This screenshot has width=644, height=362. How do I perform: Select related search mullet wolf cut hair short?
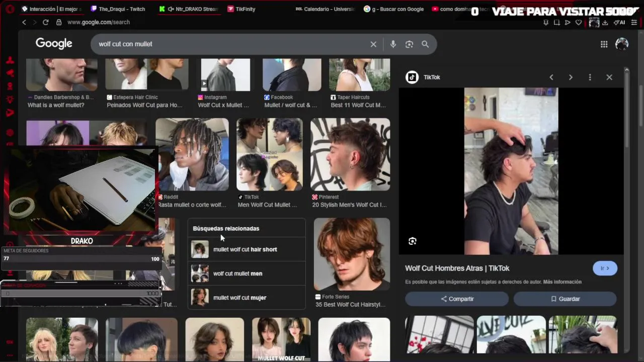(247, 249)
